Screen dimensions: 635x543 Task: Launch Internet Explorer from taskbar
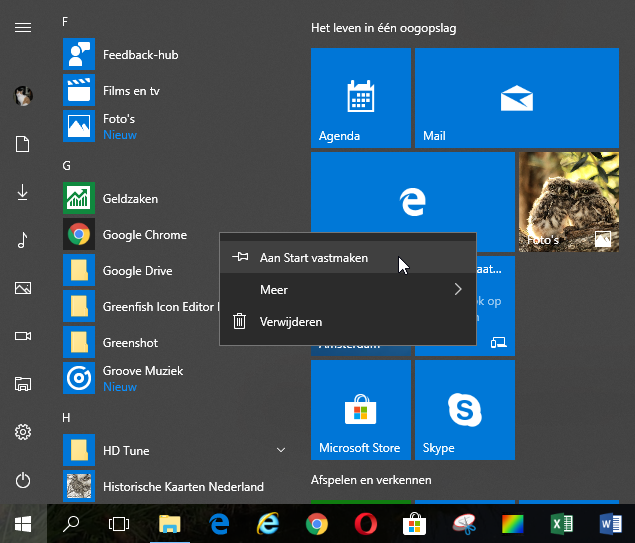268,524
